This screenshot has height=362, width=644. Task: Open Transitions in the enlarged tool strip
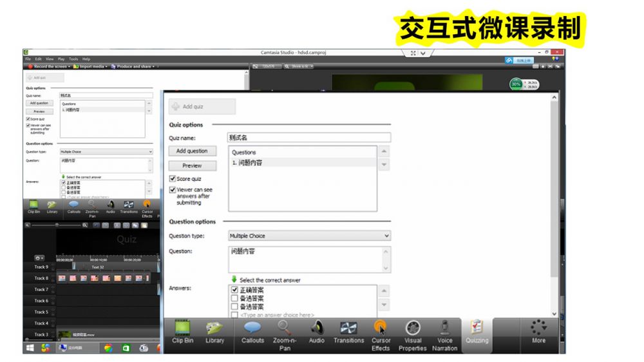tap(348, 332)
